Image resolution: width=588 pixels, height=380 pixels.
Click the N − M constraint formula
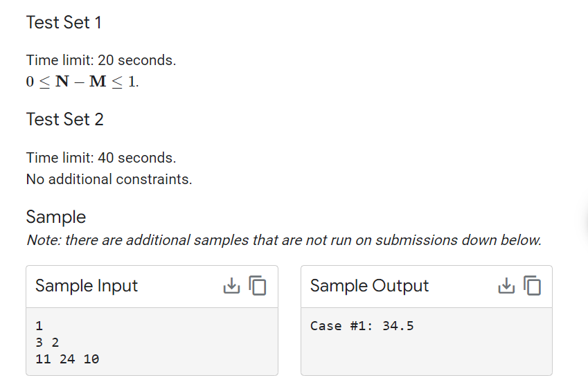[x=82, y=81]
